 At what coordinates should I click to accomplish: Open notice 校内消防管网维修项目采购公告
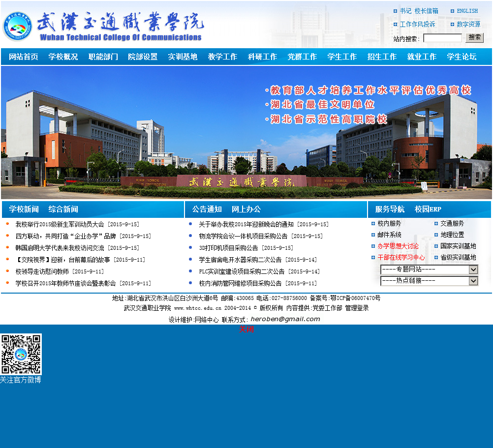tap(240, 283)
